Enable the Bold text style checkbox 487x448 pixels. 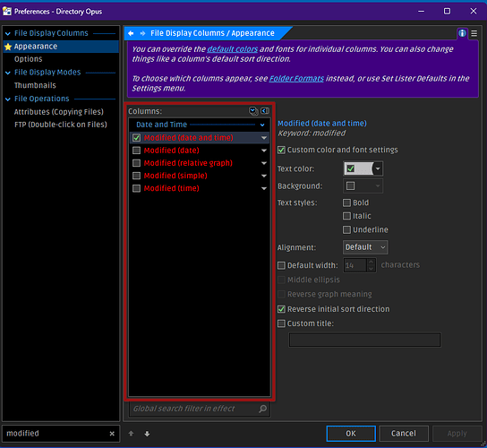coord(346,202)
